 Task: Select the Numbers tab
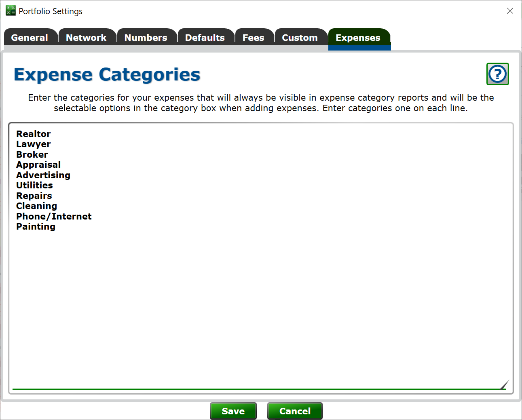coord(147,37)
